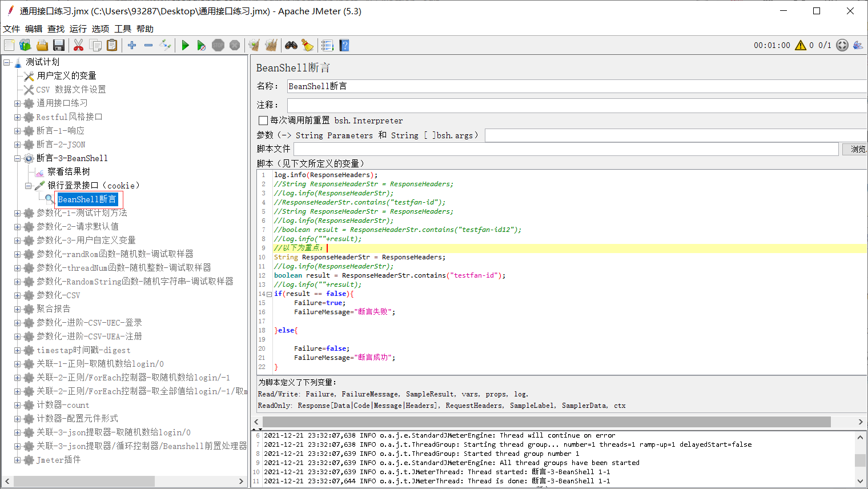Open the 文件 menu
Viewport: 868px width, 489px height.
[x=11, y=29]
